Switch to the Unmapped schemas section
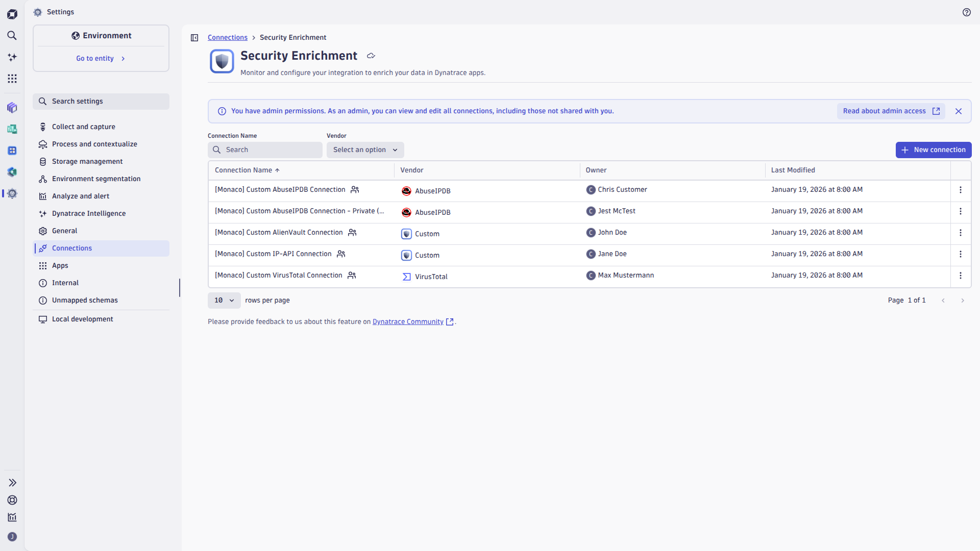The width and height of the screenshot is (980, 551). tap(85, 300)
